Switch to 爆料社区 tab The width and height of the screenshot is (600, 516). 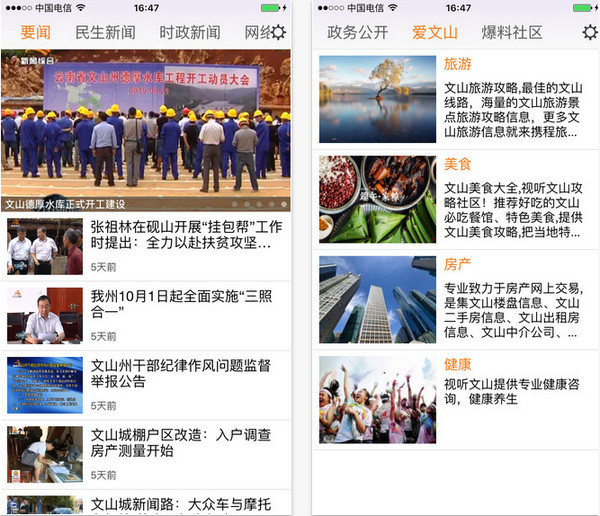pyautogui.click(x=512, y=33)
